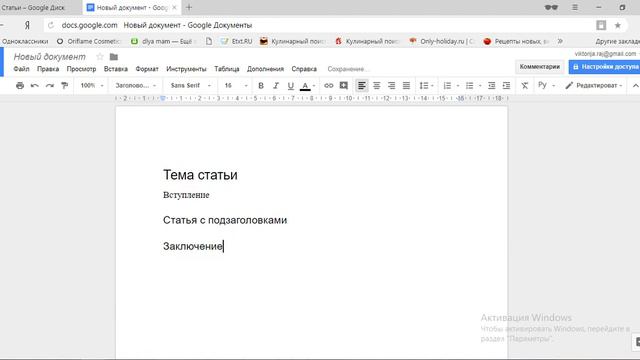
Task: Insert a link with the link icon
Action: pos(329,86)
